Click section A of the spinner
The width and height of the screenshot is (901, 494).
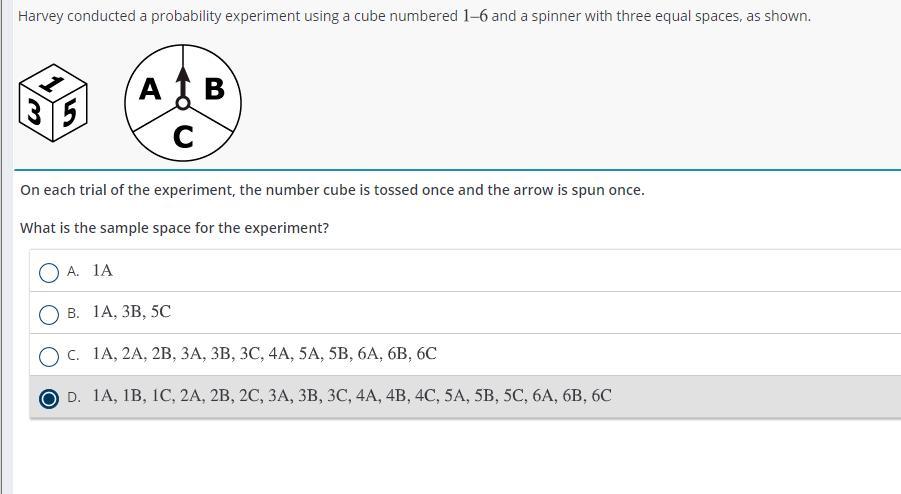pos(151,90)
